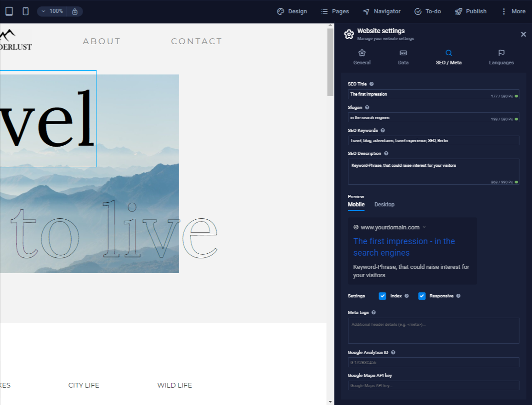Switch to mobile phone view icon
The image size is (532, 405).
26,11
